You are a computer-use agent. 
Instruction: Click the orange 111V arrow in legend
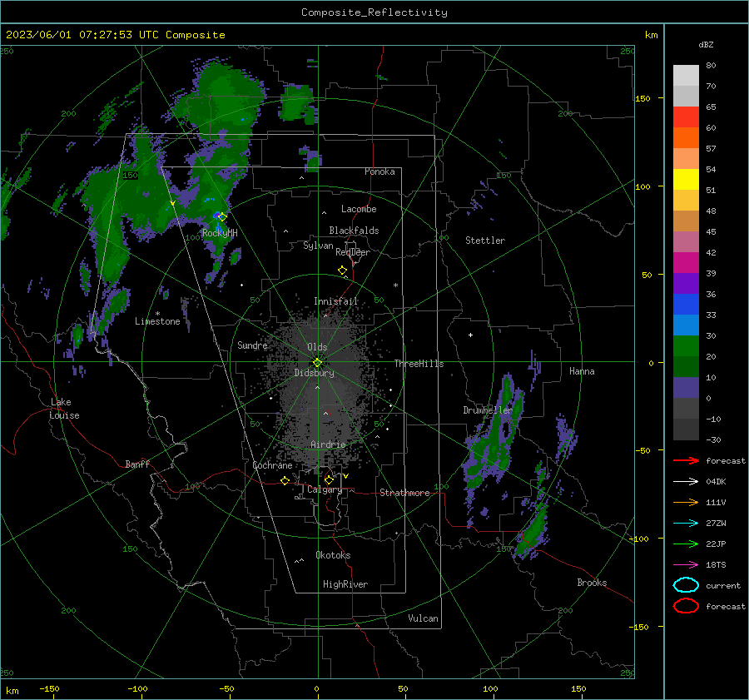[x=686, y=502]
